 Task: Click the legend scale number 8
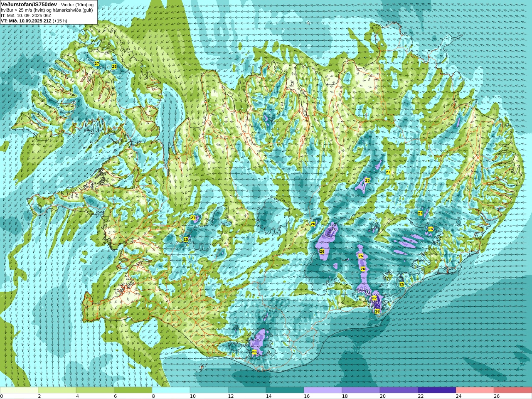click(153, 397)
